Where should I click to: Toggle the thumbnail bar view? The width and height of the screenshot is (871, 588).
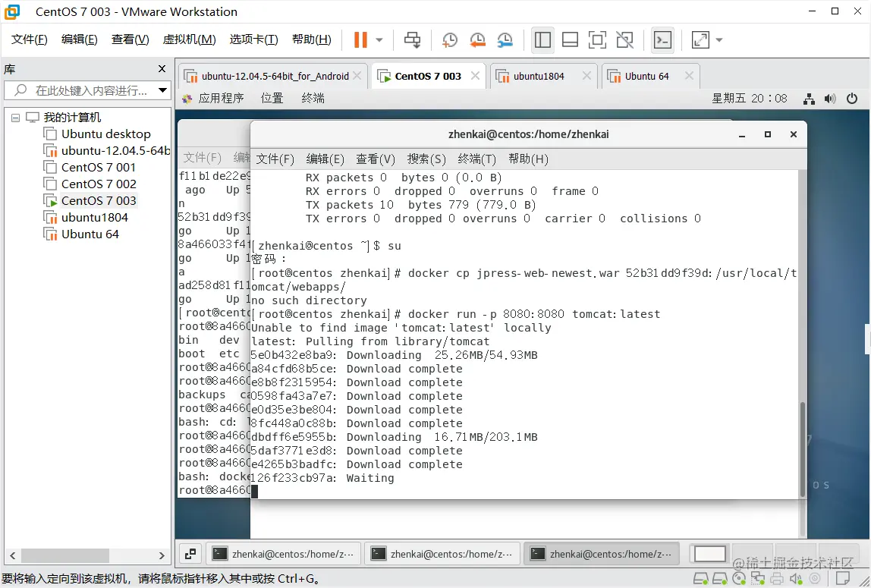pyautogui.click(x=570, y=39)
